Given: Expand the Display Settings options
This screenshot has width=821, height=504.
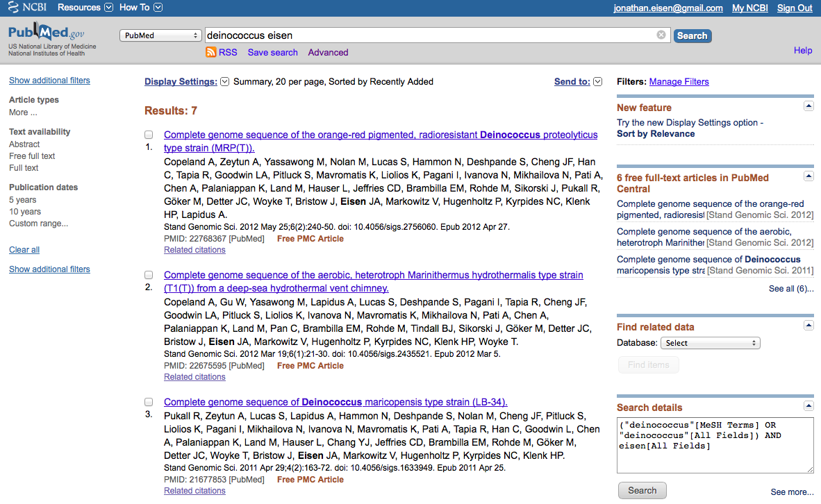Looking at the screenshot, I should point(224,82).
